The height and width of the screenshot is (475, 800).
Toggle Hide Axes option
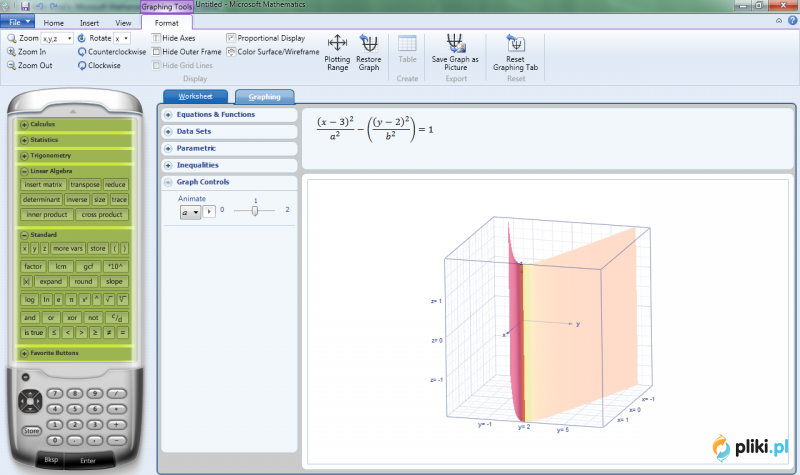coord(173,38)
